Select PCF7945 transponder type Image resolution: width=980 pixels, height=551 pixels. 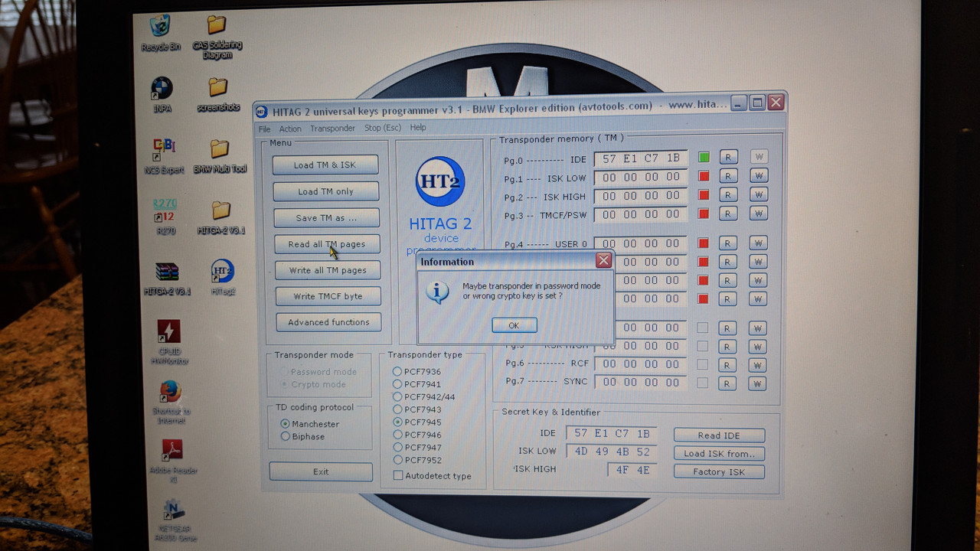tap(417, 422)
